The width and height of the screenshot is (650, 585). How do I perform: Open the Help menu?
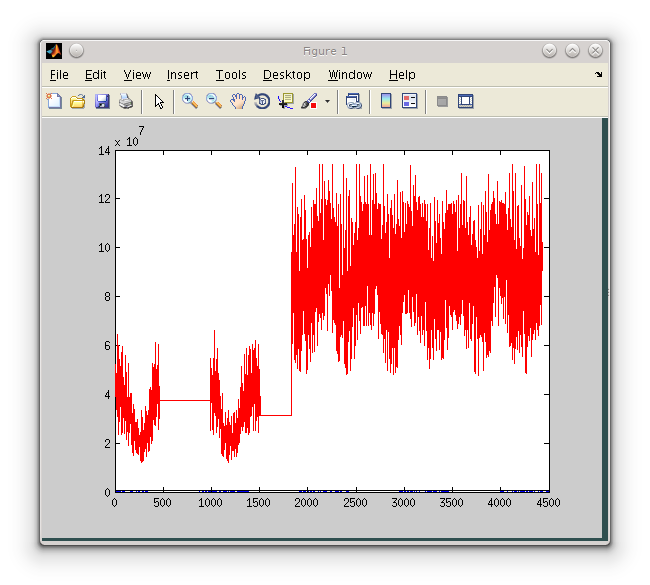(402, 75)
